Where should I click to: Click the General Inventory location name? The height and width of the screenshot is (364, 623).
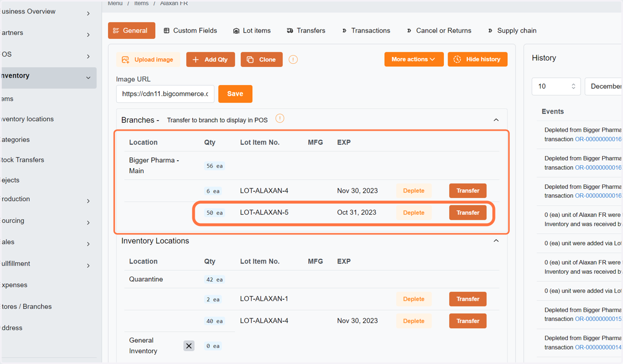coord(143,346)
